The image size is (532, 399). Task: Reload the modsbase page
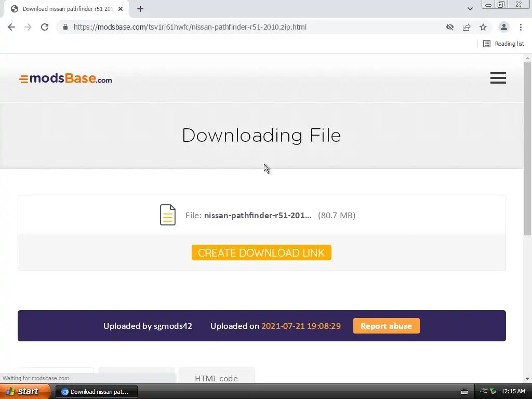coord(45,27)
